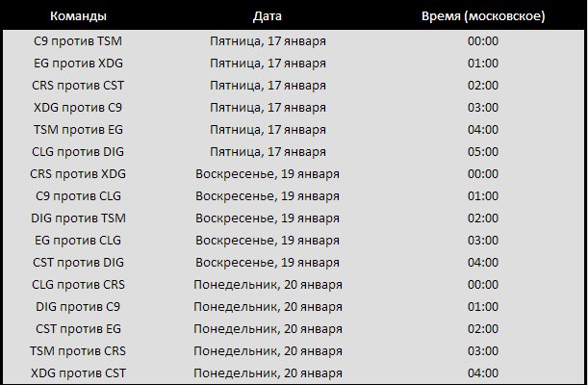Click the CRS против CST match row

click(x=78, y=86)
